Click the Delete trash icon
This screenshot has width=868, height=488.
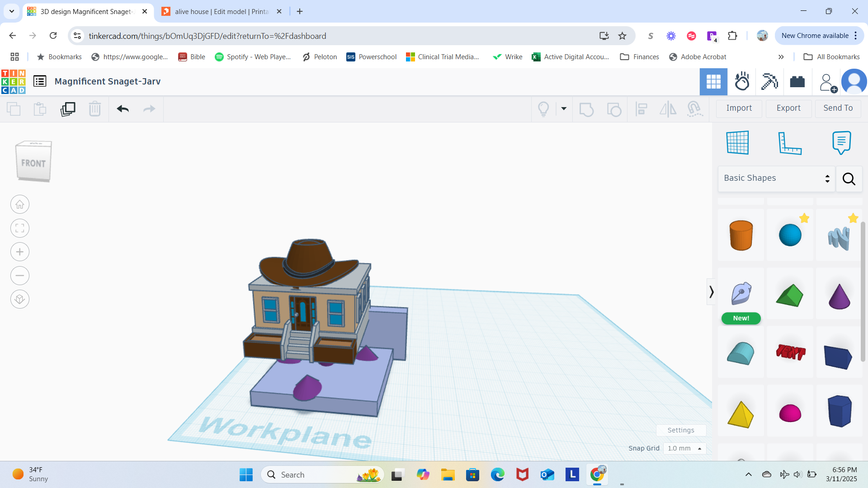(95, 109)
